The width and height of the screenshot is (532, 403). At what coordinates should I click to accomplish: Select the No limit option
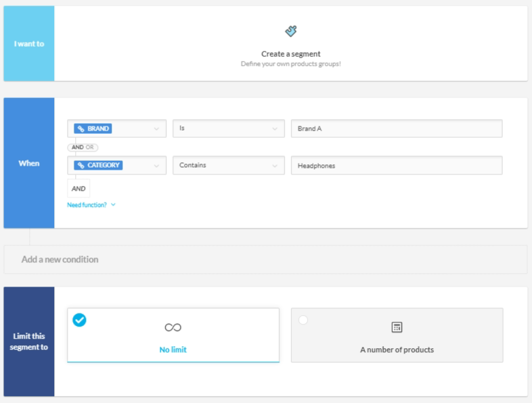click(173, 335)
